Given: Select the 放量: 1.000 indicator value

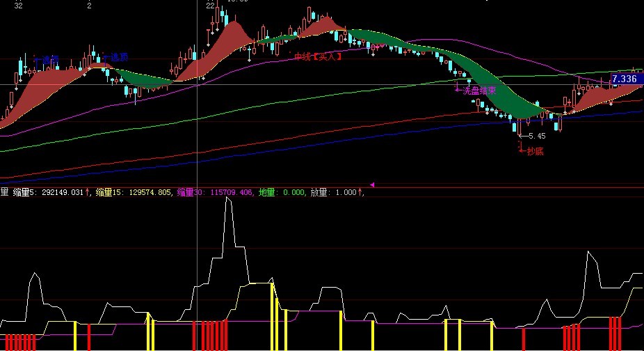Looking at the screenshot, I should tap(336, 192).
